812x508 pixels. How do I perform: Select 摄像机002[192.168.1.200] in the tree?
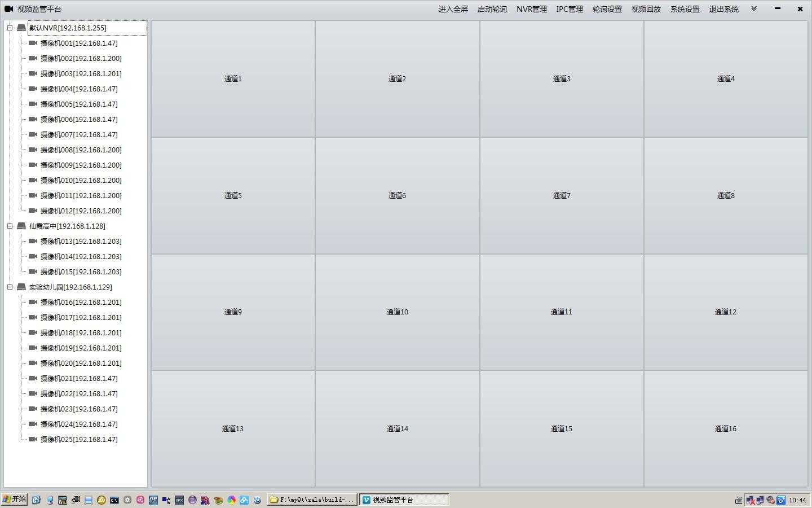coord(81,58)
